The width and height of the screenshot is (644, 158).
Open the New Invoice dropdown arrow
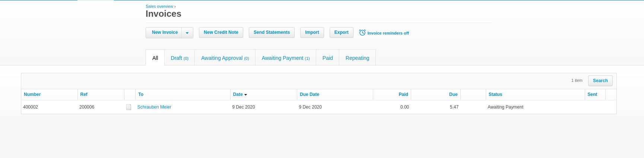click(x=187, y=33)
